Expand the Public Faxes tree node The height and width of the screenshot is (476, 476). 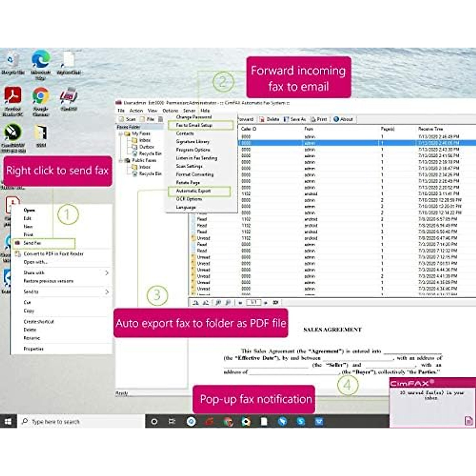point(121,160)
